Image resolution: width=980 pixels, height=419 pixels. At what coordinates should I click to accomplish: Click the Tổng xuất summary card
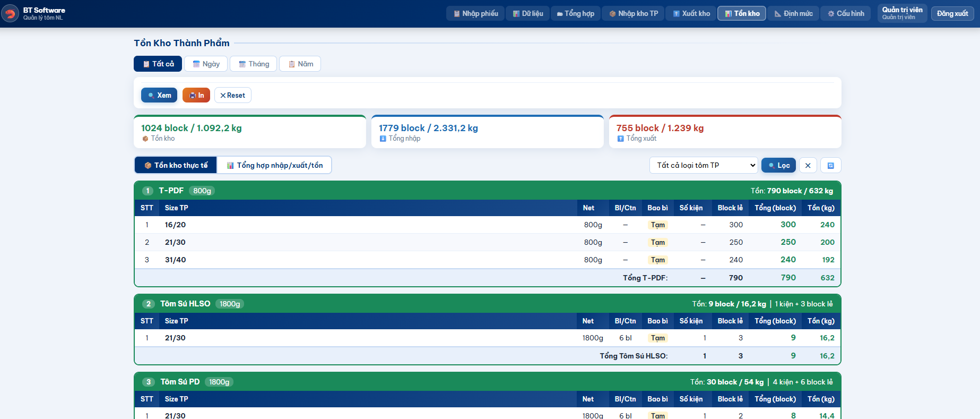[x=725, y=132]
